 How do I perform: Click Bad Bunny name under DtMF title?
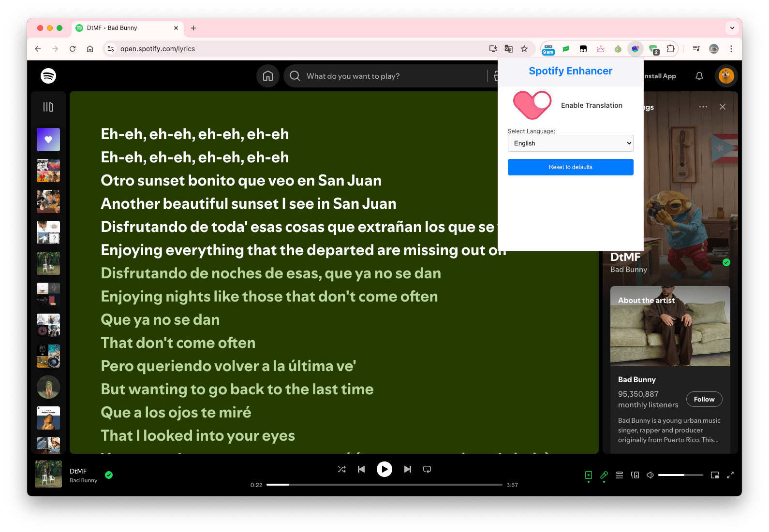tap(629, 270)
